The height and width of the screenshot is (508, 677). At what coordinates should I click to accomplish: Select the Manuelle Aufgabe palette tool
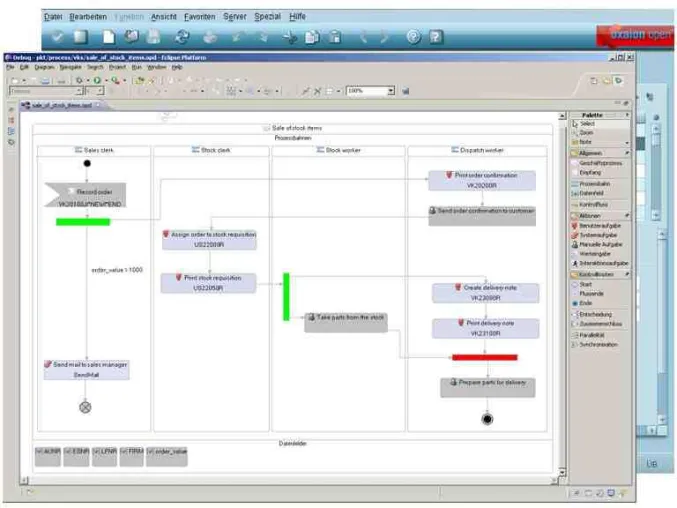pyautogui.click(x=599, y=245)
